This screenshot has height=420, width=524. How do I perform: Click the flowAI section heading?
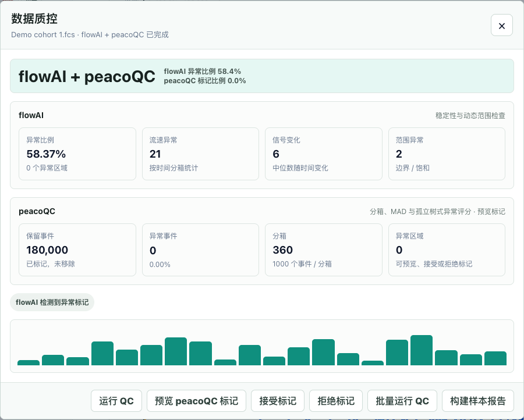pos(31,115)
